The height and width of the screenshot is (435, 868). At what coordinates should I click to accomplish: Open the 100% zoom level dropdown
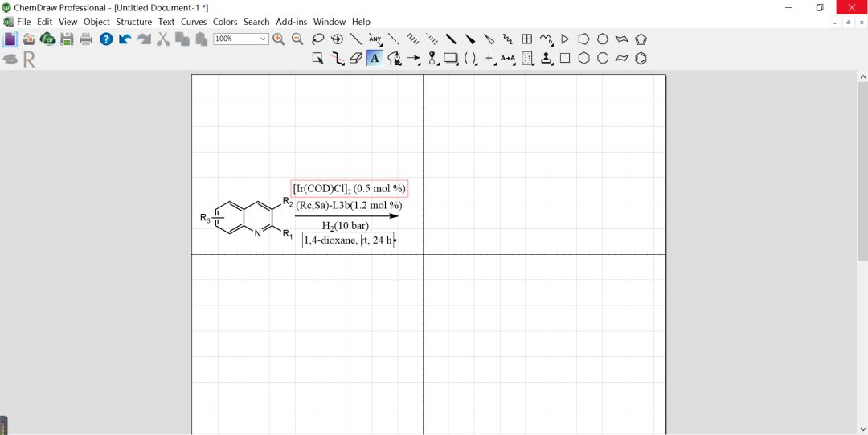(x=263, y=39)
